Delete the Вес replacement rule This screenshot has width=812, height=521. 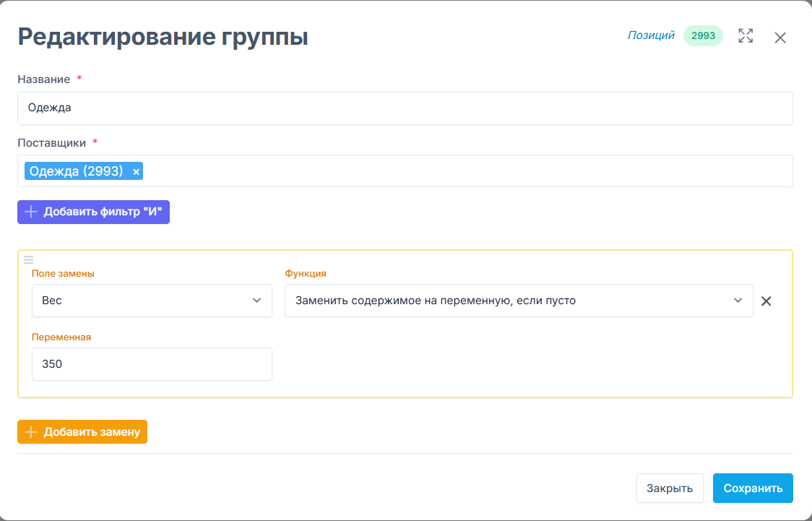point(766,301)
